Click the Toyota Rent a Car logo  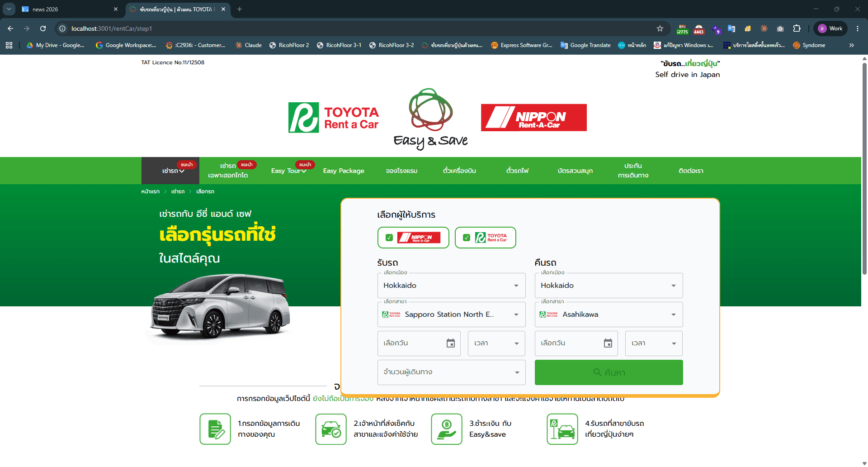point(334,118)
